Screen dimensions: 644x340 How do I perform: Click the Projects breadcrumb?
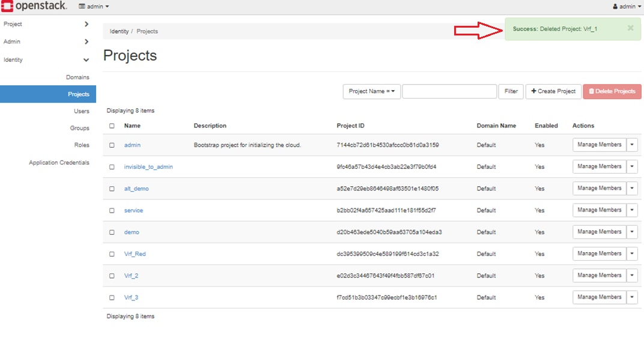pos(147,31)
